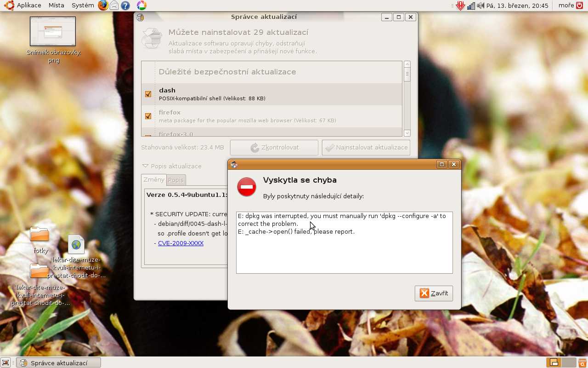Click the red error stop icon in the dialog
The height and width of the screenshot is (368, 588).
pos(247,187)
